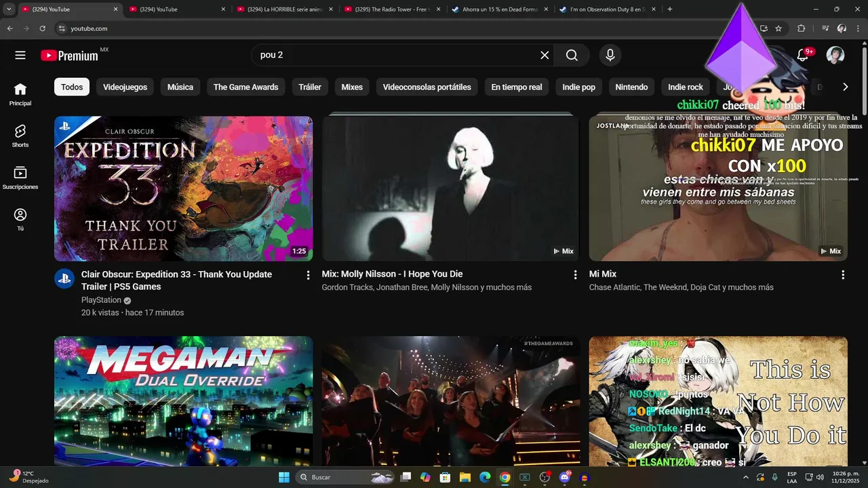Image resolution: width=868 pixels, height=488 pixels.
Task: Open Mix: Molly Nilsson title link
Action: point(392,274)
